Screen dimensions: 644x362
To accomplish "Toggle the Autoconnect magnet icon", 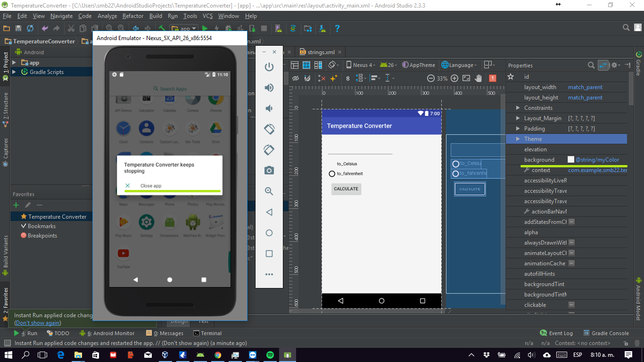I will pyautogui.click(x=307, y=78).
